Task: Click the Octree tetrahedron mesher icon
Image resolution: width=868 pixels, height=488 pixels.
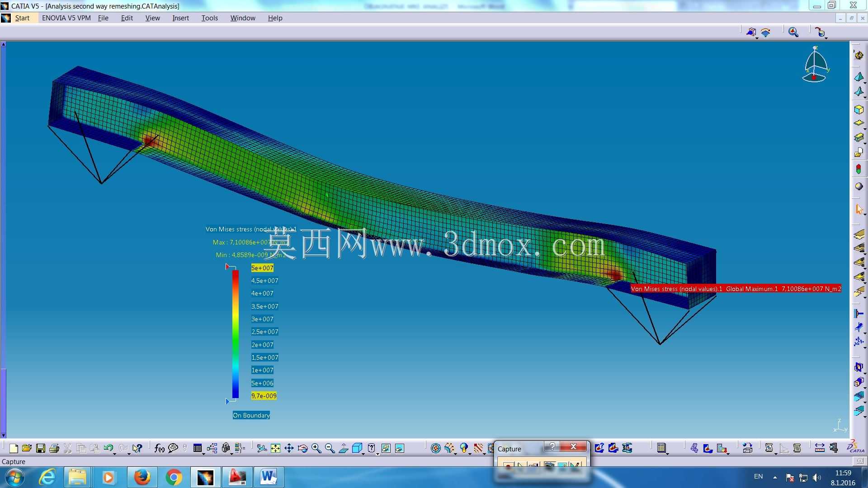Action: [x=859, y=77]
